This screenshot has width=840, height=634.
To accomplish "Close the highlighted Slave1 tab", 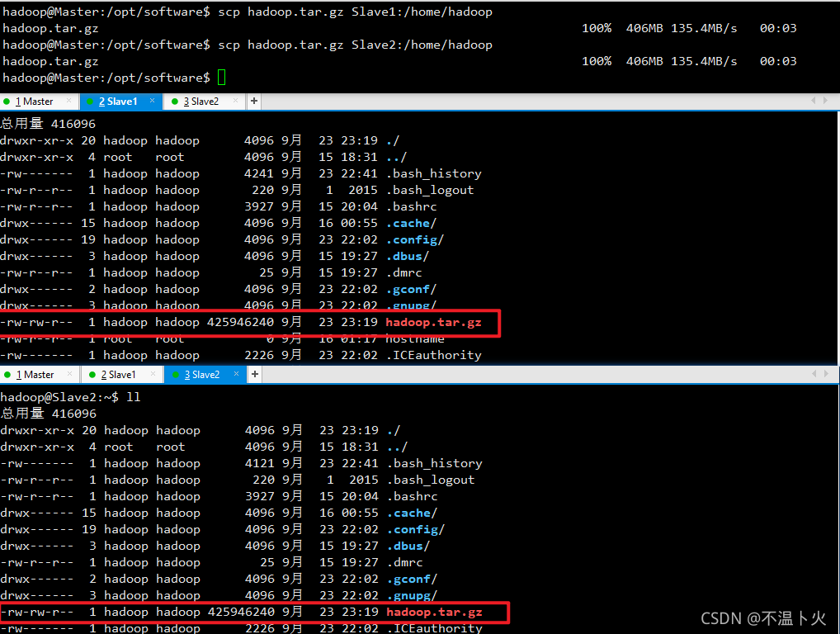I will pos(152,100).
